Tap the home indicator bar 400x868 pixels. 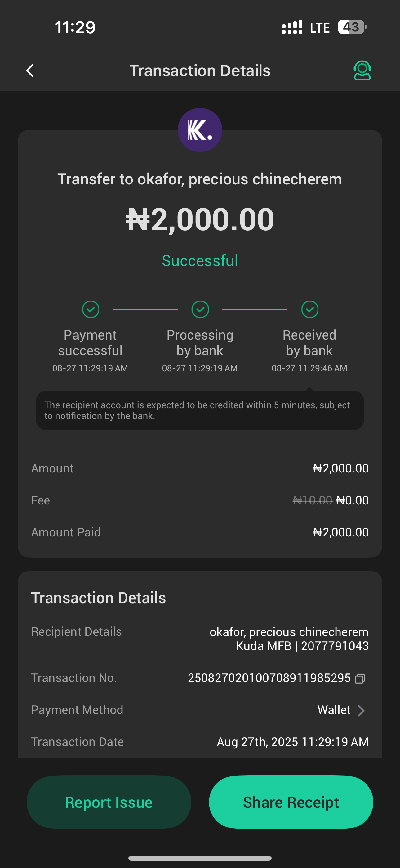pyautogui.click(x=200, y=858)
